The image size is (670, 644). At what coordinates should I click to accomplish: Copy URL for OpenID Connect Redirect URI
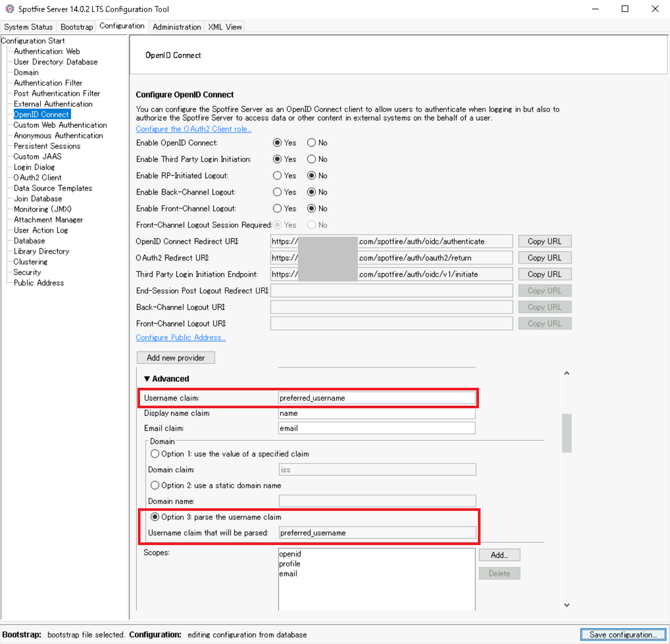click(545, 241)
